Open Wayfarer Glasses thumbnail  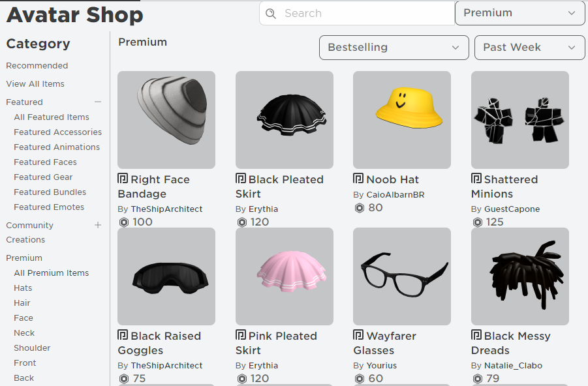coord(402,276)
